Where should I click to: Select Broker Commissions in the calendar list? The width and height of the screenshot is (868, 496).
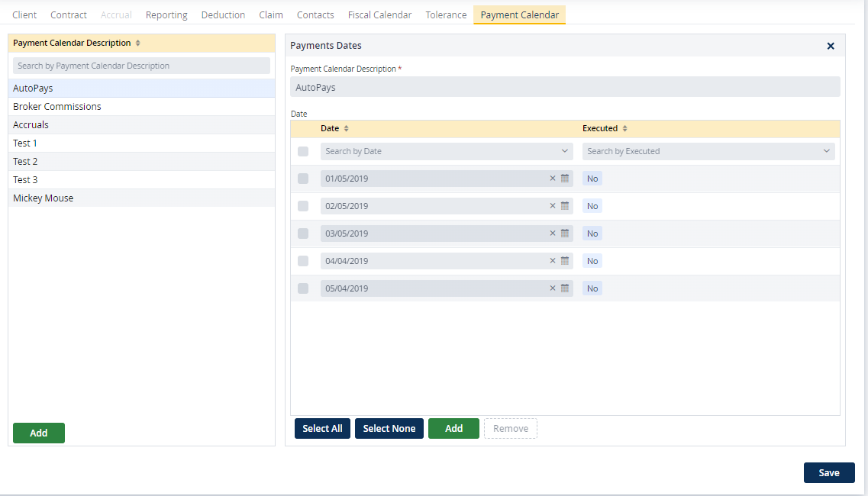(x=57, y=107)
